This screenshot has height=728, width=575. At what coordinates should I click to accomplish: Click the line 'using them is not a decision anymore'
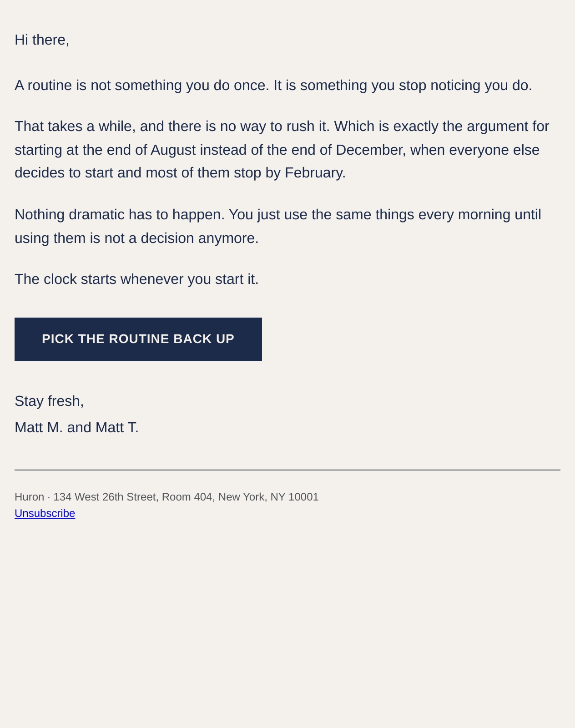tap(136, 238)
